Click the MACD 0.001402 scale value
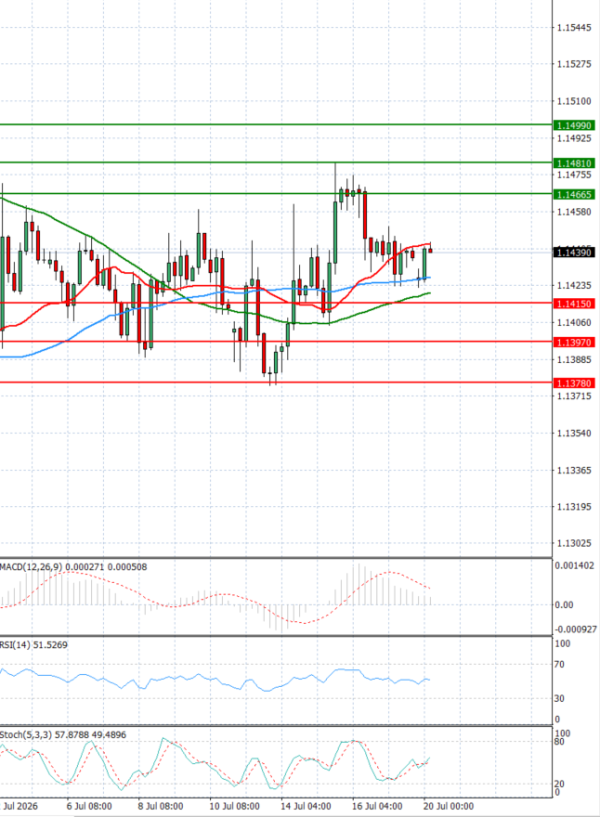 (x=574, y=566)
